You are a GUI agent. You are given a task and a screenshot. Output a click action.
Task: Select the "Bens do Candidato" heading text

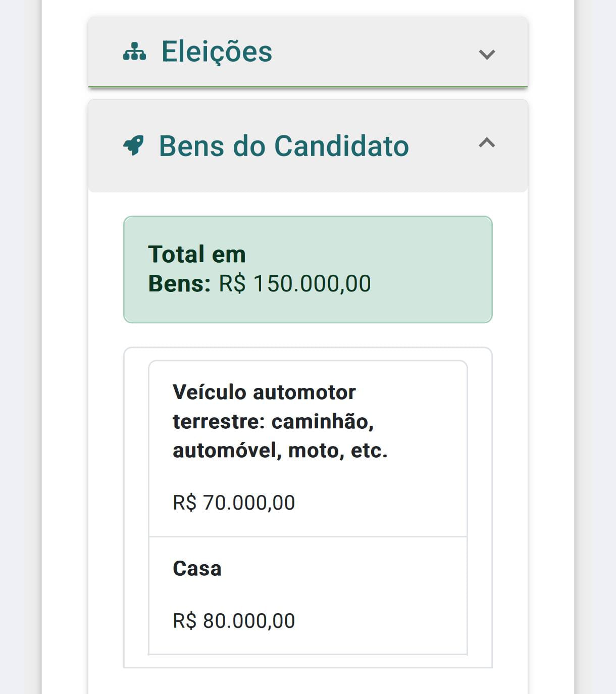(x=284, y=146)
